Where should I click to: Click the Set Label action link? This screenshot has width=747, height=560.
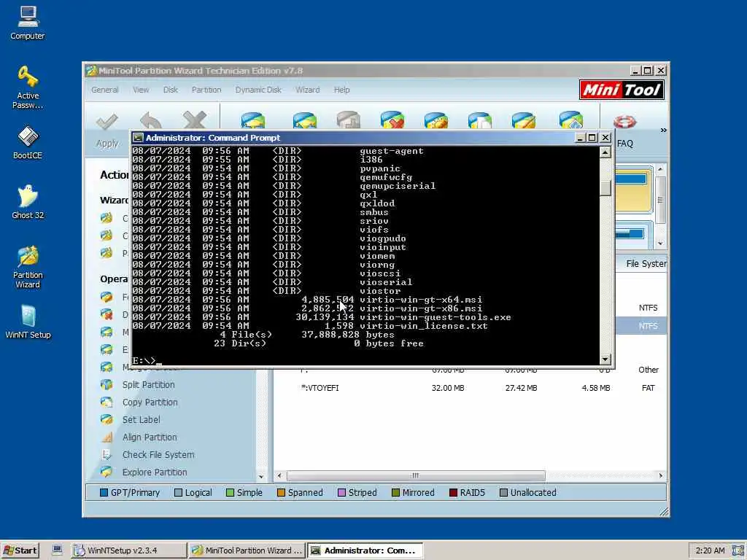pyautogui.click(x=141, y=419)
